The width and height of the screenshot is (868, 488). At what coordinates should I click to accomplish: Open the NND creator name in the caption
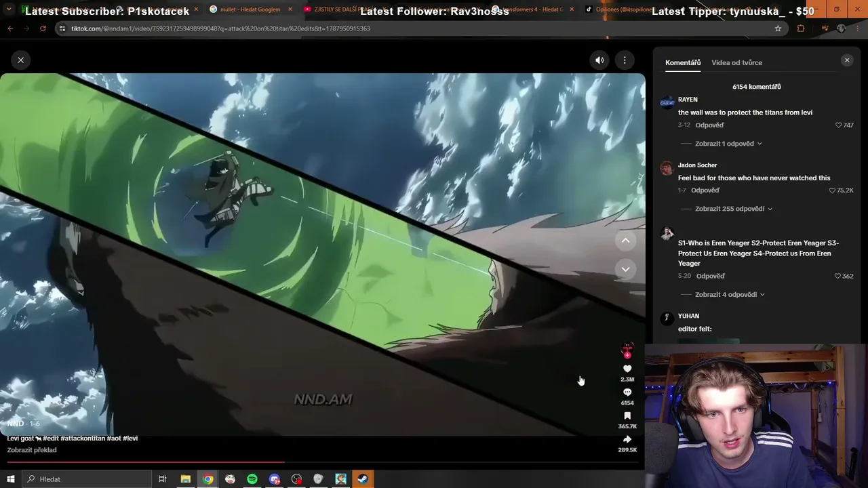pyautogui.click(x=16, y=424)
